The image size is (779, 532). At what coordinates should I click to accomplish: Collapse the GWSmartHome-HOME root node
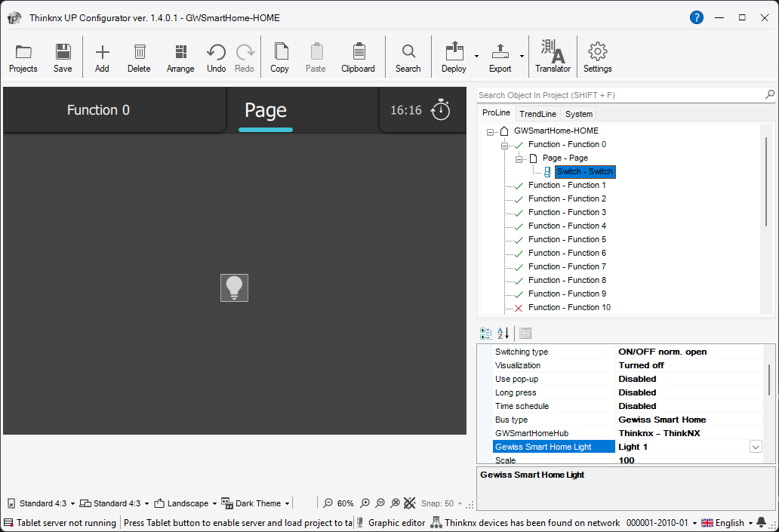[491, 131]
